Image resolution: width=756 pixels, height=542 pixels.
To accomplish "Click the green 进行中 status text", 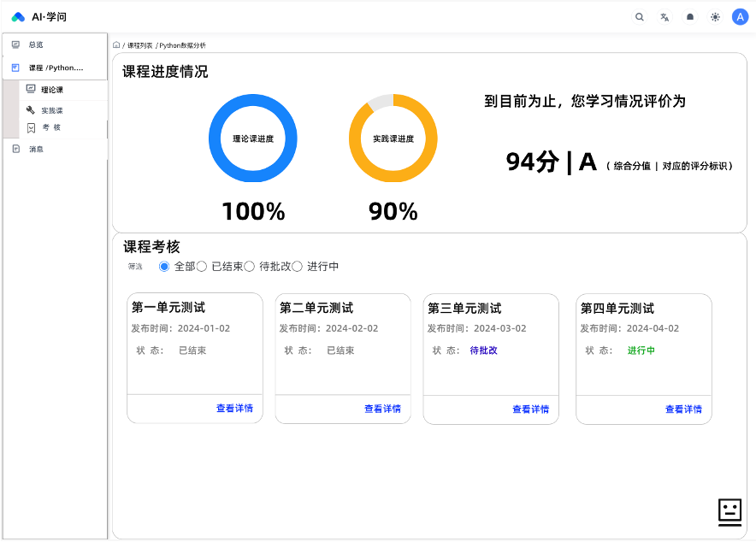I will [x=641, y=351].
